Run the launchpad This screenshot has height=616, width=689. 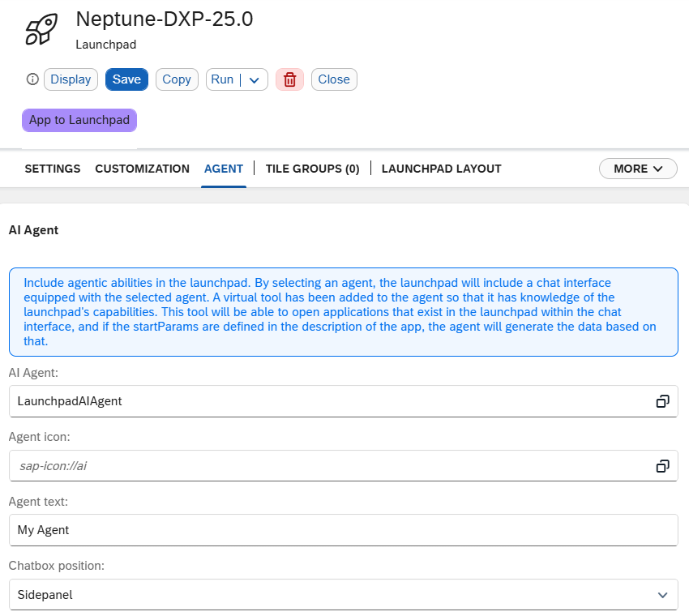(222, 79)
